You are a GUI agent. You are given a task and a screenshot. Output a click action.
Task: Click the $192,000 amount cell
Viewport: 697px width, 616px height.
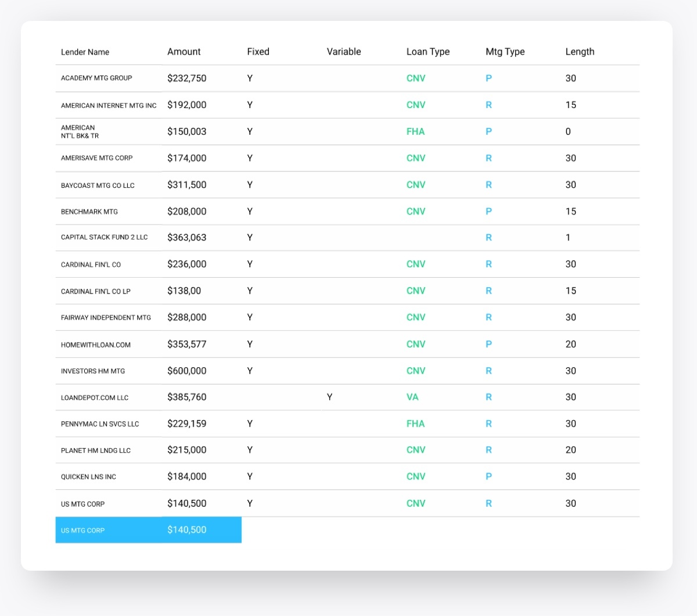tap(186, 105)
